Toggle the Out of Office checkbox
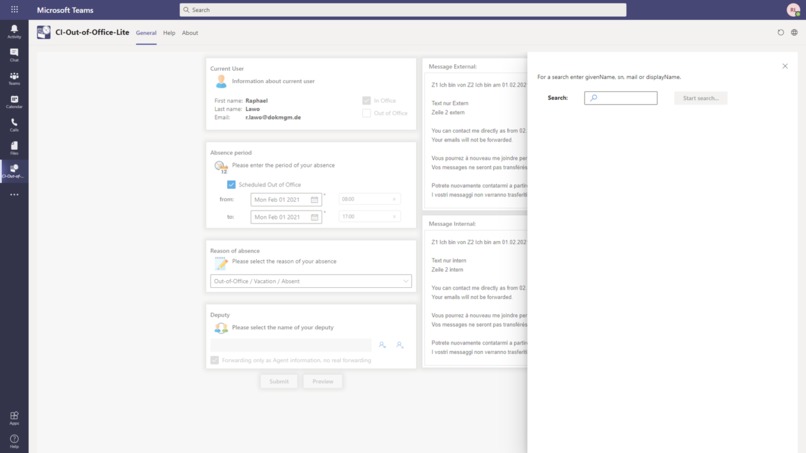The height and width of the screenshot is (453, 806). tap(367, 113)
